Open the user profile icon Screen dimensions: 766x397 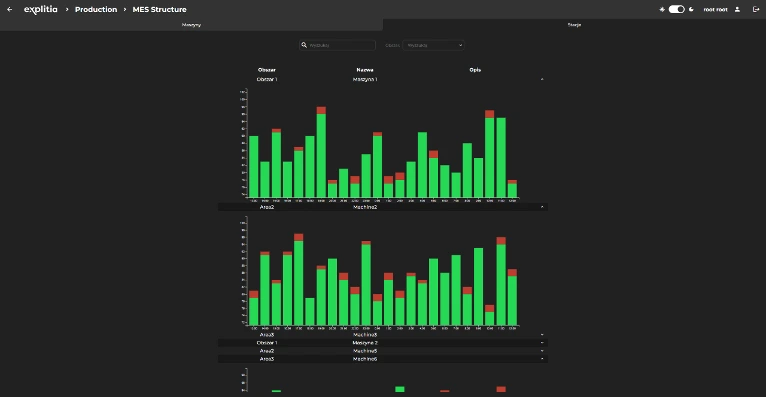[x=738, y=9]
